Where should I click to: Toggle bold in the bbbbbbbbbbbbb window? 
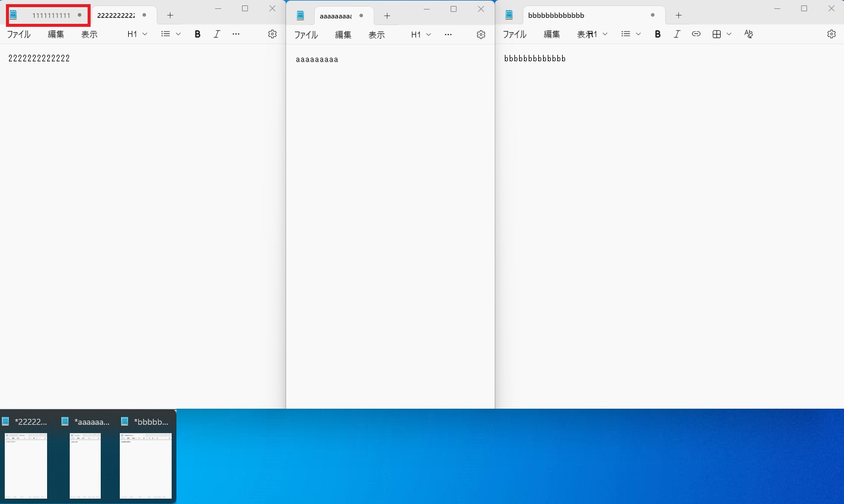[657, 35]
